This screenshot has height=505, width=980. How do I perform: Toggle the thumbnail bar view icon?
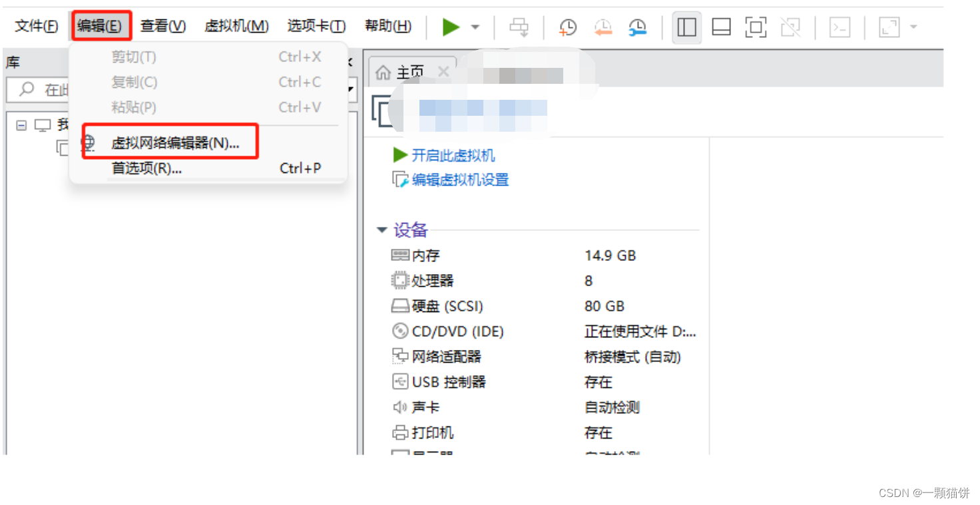tap(721, 27)
